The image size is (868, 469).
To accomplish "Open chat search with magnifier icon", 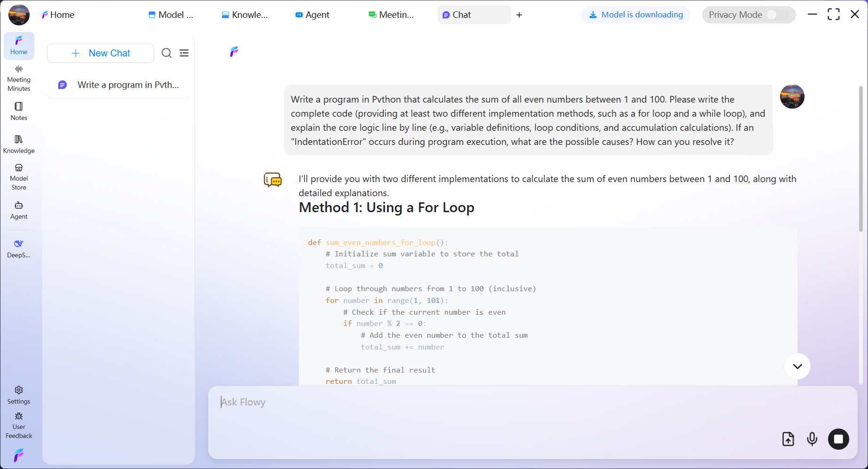I will [x=166, y=53].
